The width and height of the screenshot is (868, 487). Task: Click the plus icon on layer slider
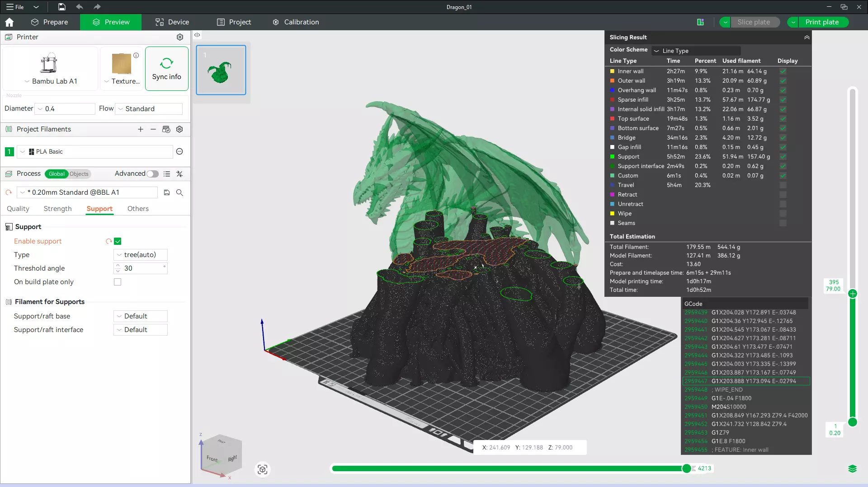click(x=853, y=294)
